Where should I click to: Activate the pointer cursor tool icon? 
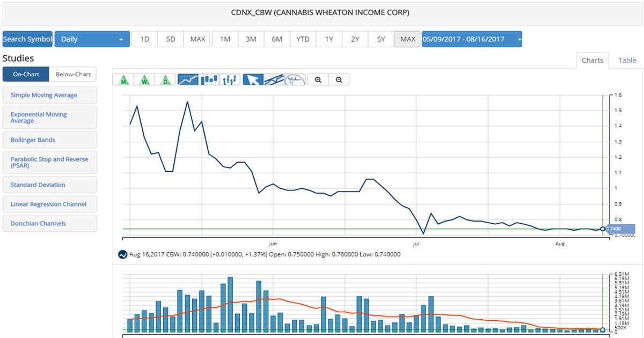click(252, 79)
